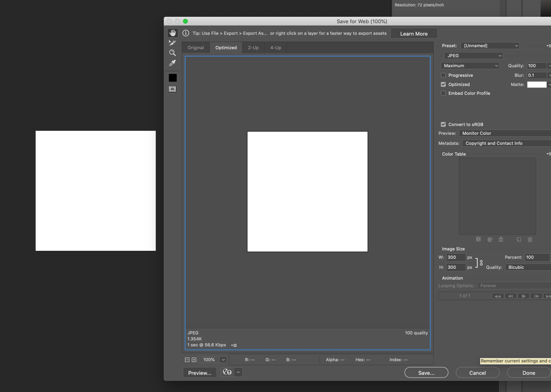Image resolution: width=551 pixels, height=392 pixels.
Task: Click the Eyedropper color swatch
Action: pos(172,77)
